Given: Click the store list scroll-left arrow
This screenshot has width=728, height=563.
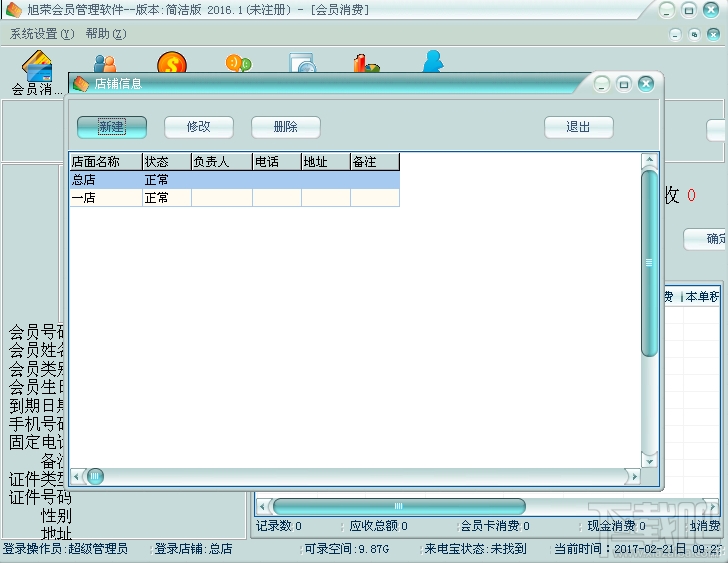Looking at the screenshot, I should (77, 477).
